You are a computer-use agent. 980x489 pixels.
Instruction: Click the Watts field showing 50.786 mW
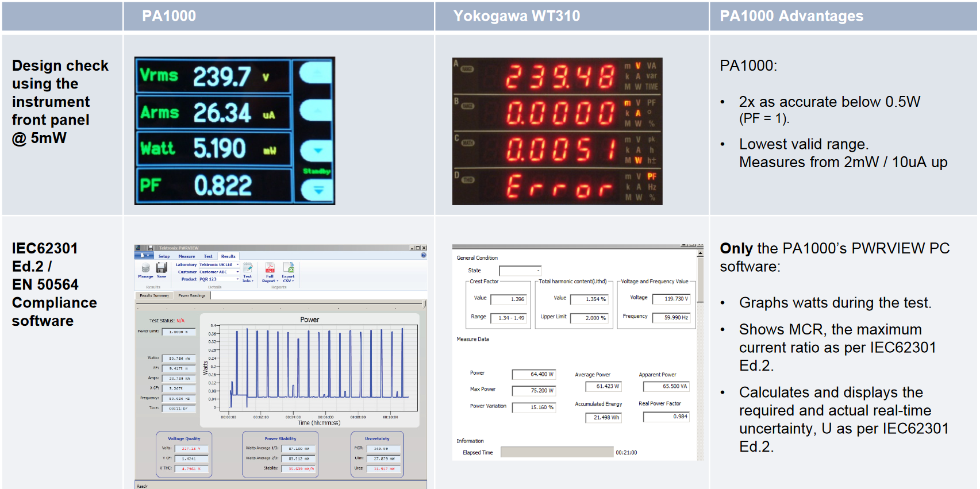coord(179,359)
